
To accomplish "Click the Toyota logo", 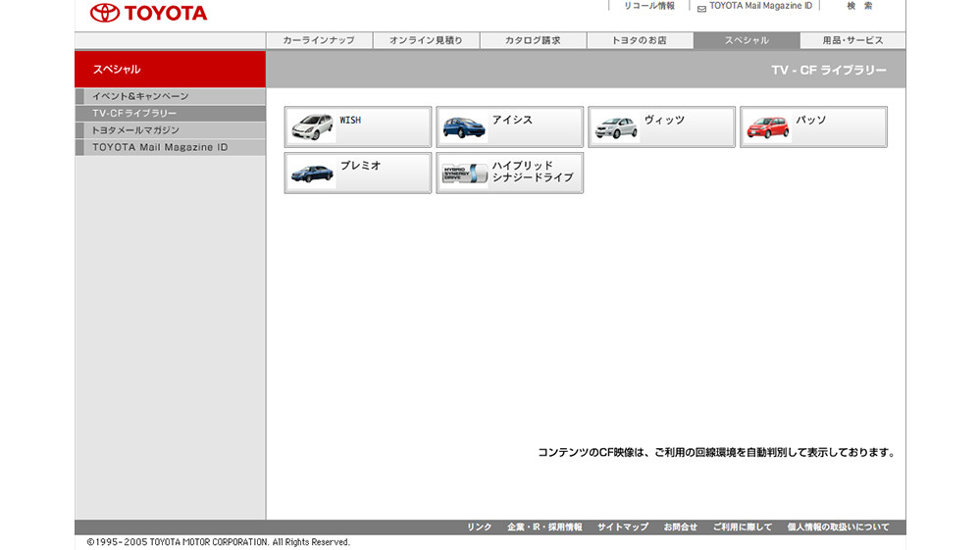I will (148, 13).
